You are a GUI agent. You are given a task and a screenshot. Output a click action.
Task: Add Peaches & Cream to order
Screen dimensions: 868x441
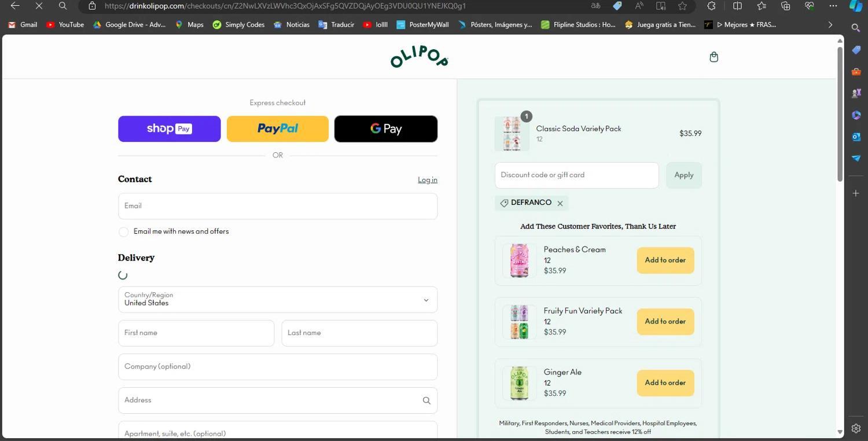pos(665,260)
